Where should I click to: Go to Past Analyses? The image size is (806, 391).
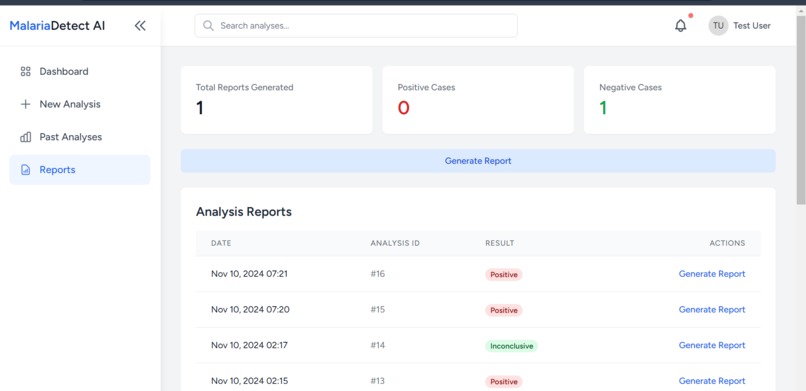tap(80, 137)
